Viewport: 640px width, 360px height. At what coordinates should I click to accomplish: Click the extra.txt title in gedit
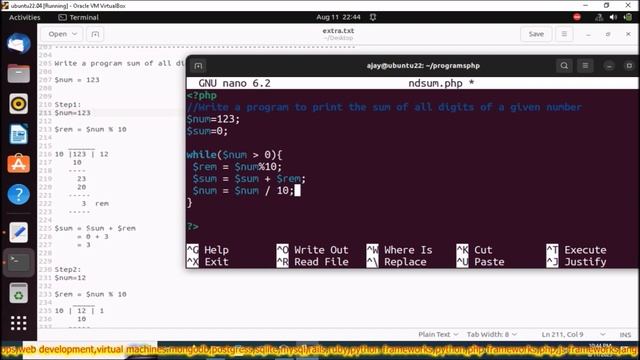(338, 31)
